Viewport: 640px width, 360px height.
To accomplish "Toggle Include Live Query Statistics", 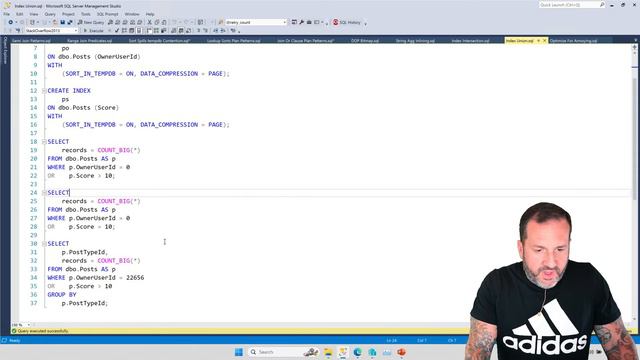I will [x=156, y=31].
